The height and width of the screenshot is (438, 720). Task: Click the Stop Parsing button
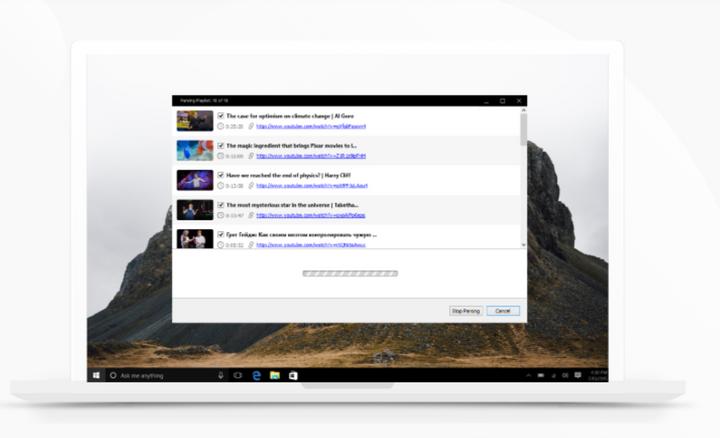(x=465, y=311)
